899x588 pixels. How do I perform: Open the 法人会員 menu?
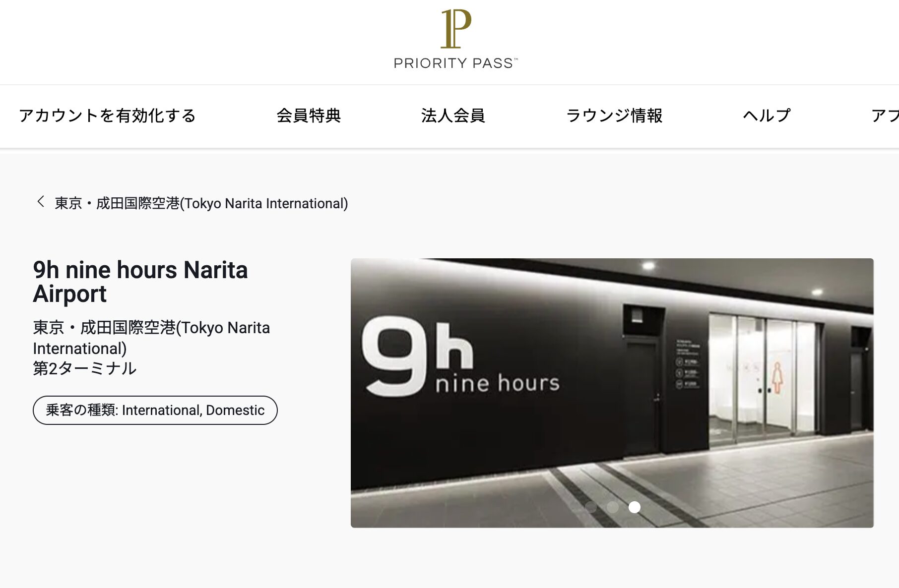click(453, 116)
